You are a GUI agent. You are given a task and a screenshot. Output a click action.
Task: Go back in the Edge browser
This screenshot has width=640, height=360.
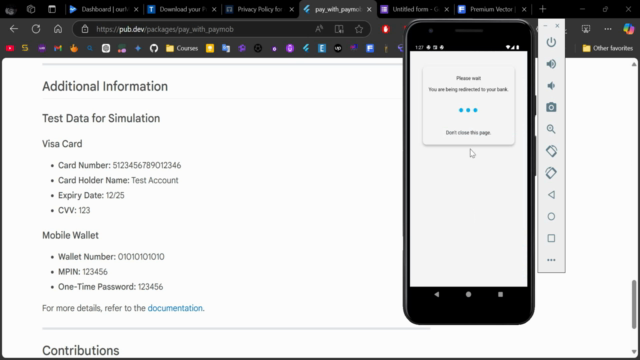14,29
